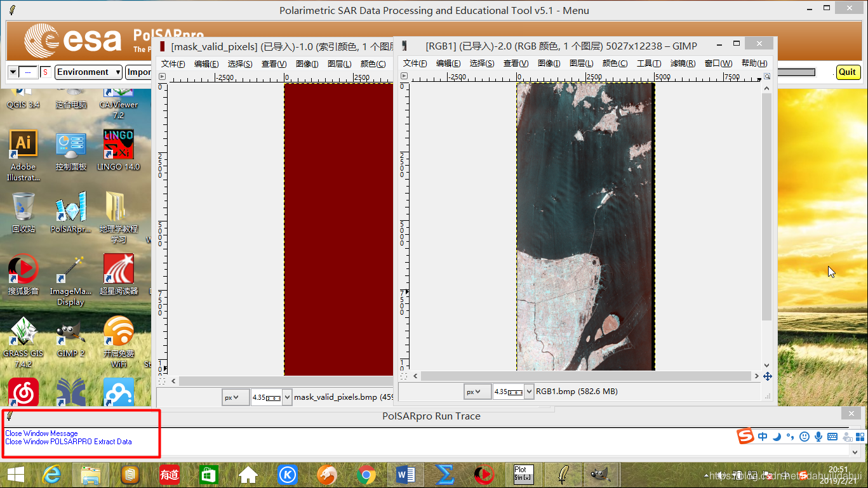Image resolution: width=868 pixels, height=488 pixels.
Task: Click the yellow Quit button in PolSARpro
Action: [847, 72]
